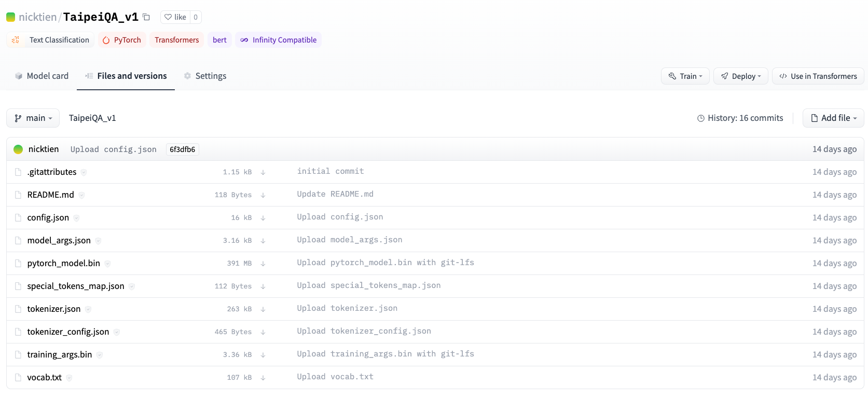This screenshot has height=399, width=868.
Task: Click the nicktien avatar in header
Action: point(10,17)
